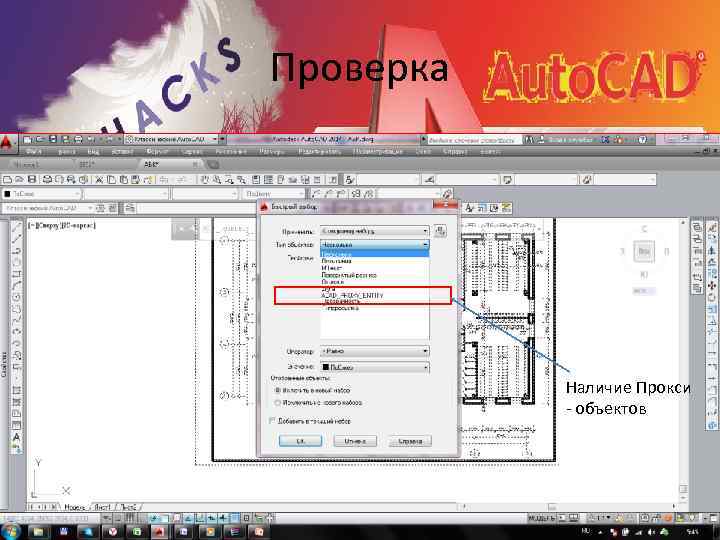
Task: Click New drawing icon in standard toolbar
Action: pos(7,180)
